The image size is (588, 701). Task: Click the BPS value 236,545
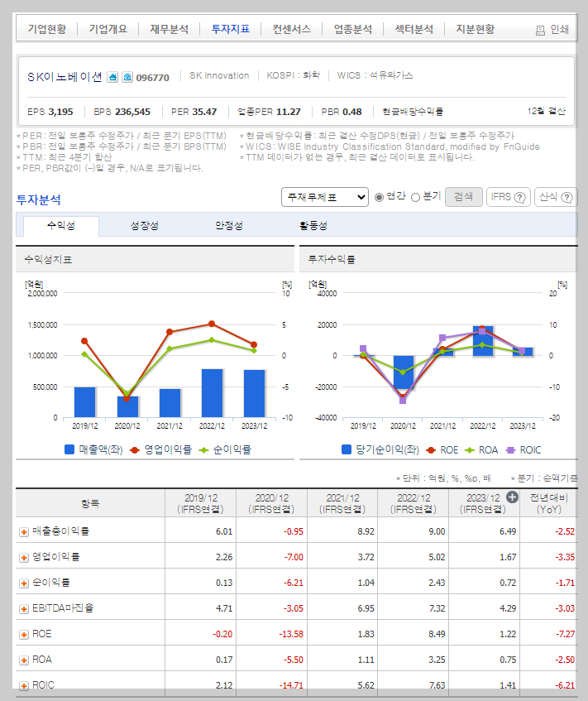pyautogui.click(x=132, y=112)
